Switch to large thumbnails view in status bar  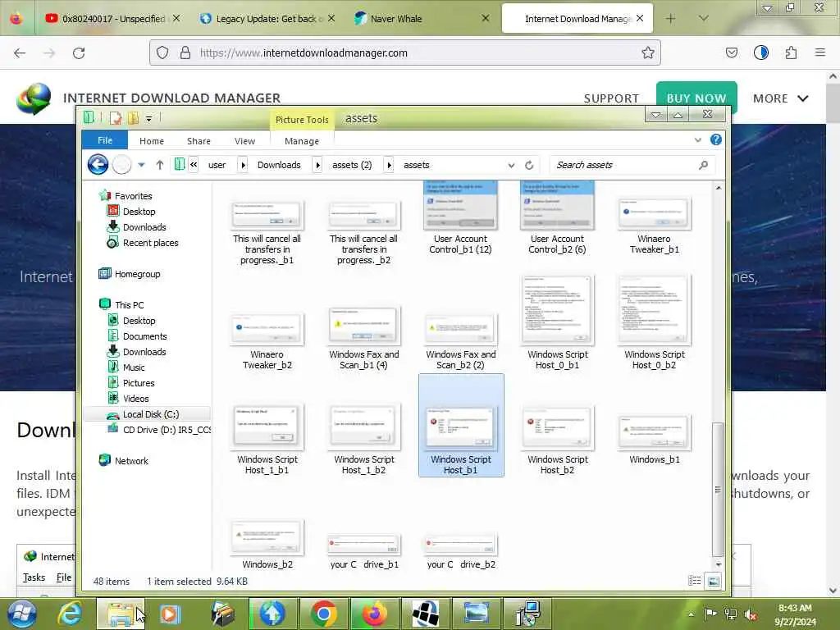pos(713,581)
